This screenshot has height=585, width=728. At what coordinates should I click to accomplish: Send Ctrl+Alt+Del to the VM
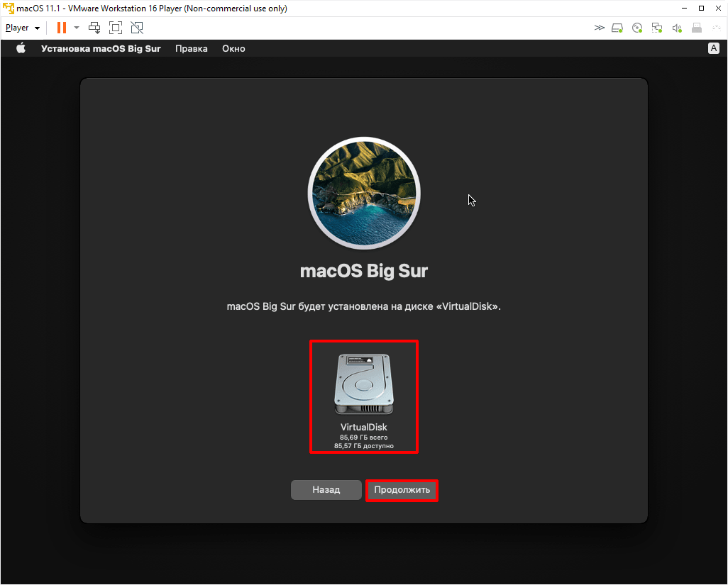tap(94, 28)
